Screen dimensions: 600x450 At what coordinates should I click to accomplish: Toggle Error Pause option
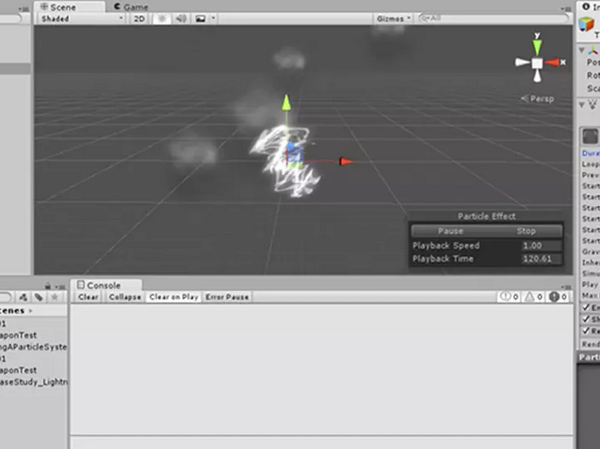227,297
